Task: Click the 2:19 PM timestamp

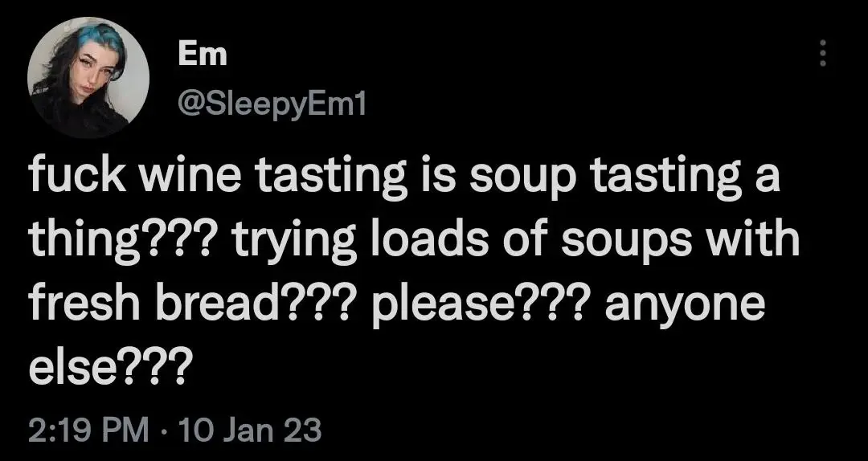Action: click(x=88, y=430)
